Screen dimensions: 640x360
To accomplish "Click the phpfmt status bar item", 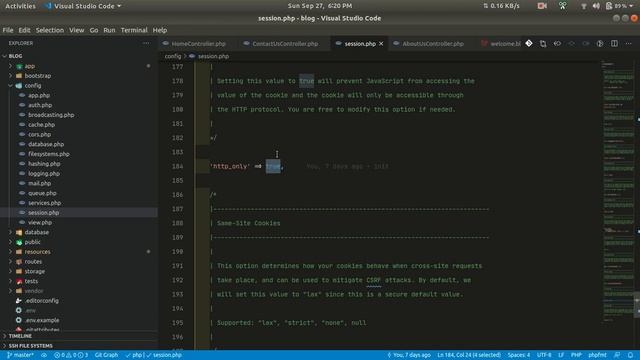I will tap(598, 355).
